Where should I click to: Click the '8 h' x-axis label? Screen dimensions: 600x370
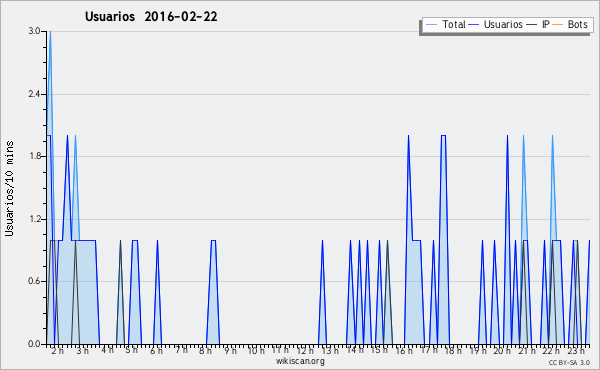tap(205, 351)
